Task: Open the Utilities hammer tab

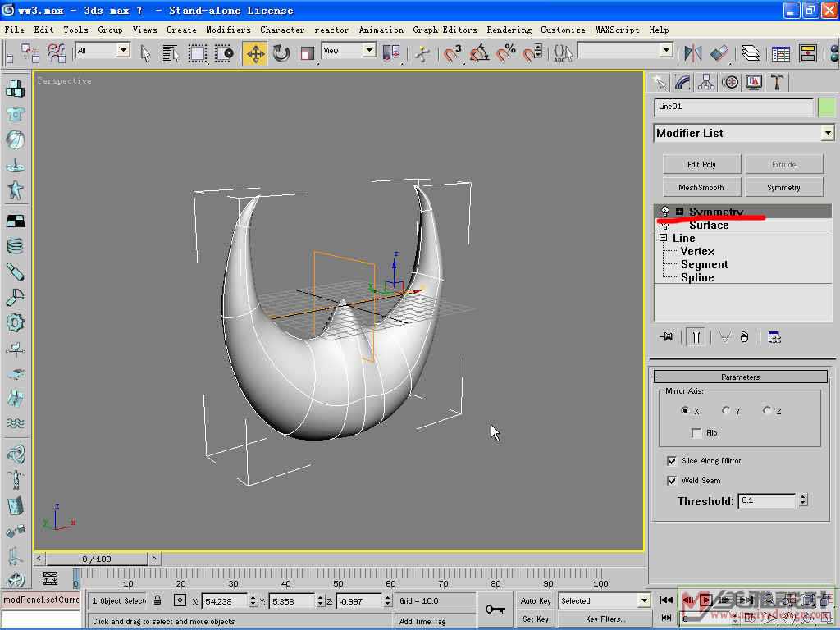Action: tap(777, 83)
